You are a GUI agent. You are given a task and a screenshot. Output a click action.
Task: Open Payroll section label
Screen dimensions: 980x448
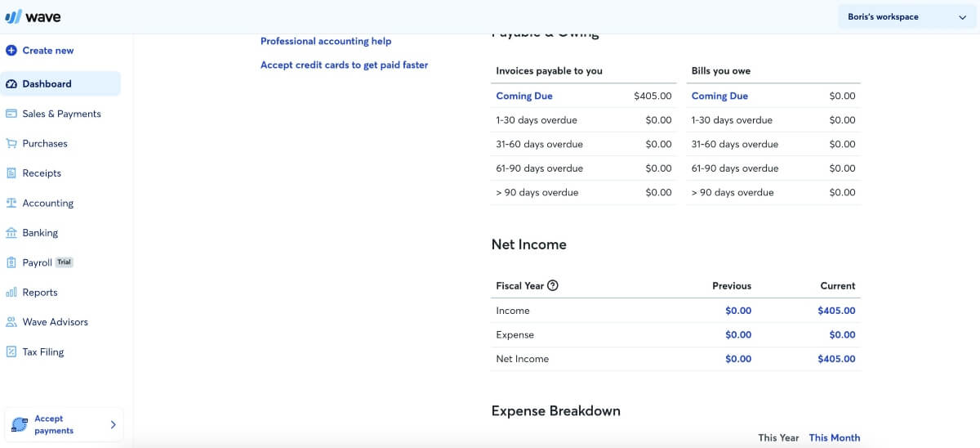tap(37, 262)
